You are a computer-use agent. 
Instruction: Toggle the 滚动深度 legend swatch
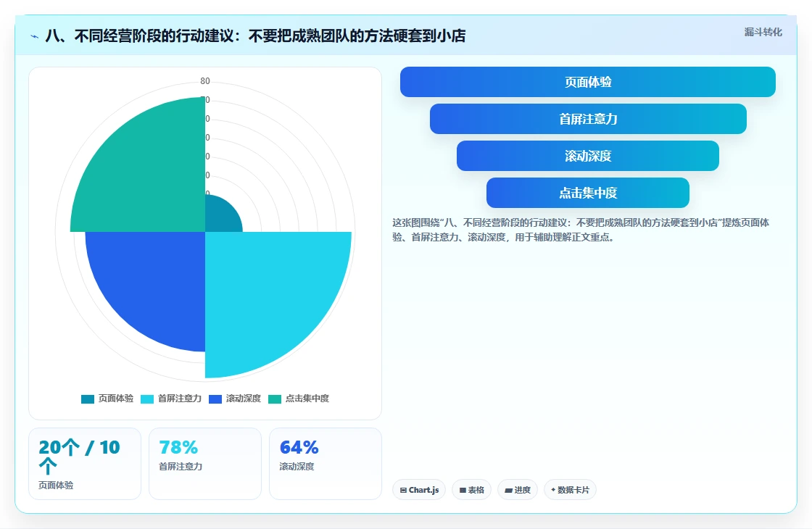coord(215,399)
